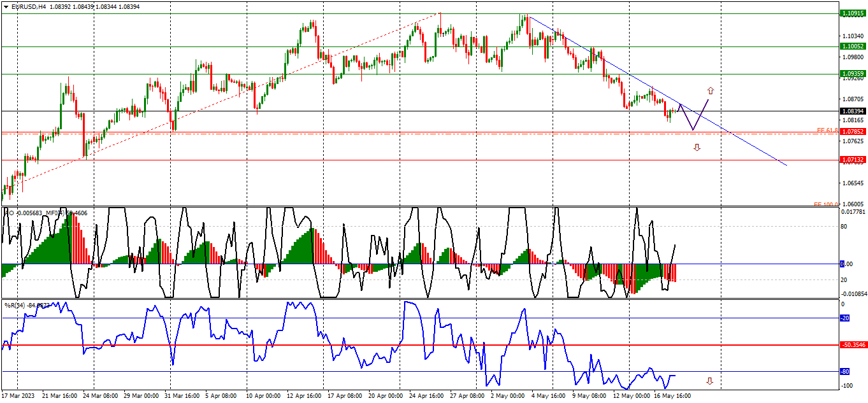Image resolution: width=868 pixels, height=403 pixels.
Task: Select the red 1.07852 price label
Action: coord(853,132)
